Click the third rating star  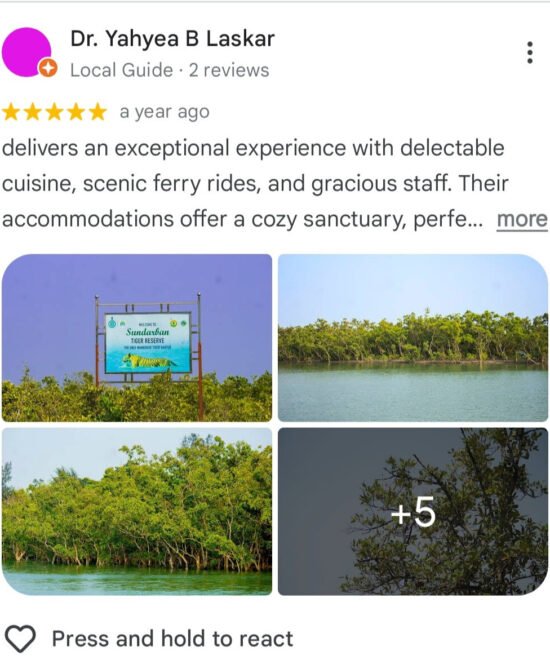(x=54, y=112)
